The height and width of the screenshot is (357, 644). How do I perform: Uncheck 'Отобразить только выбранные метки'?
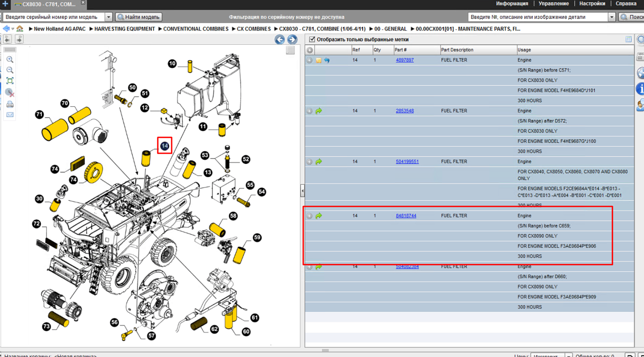[312, 39]
